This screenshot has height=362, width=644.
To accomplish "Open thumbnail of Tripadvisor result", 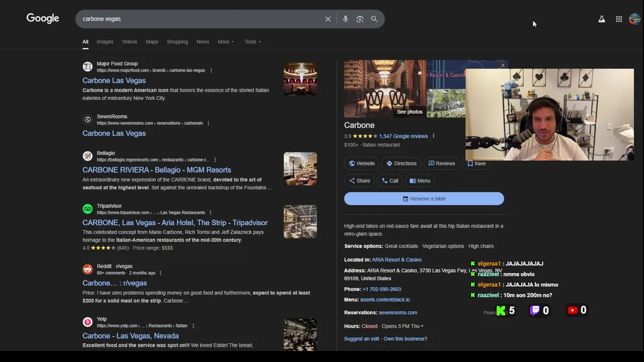I will pyautogui.click(x=300, y=222).
